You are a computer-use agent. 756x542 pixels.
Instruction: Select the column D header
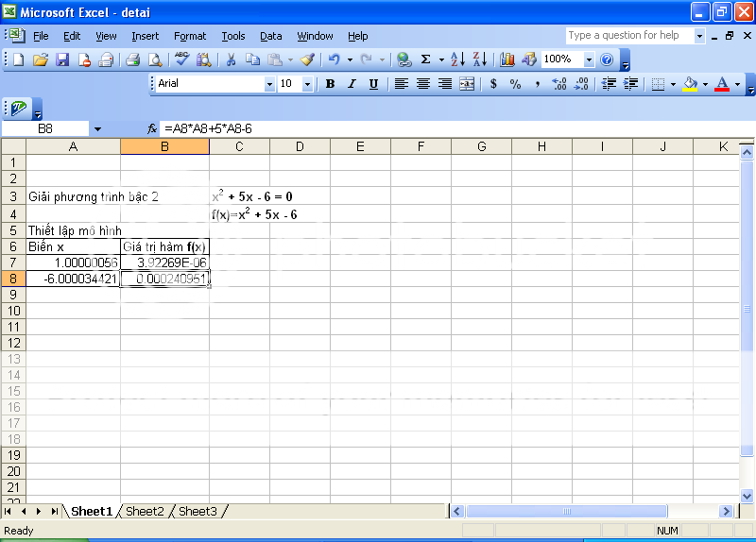pyautogui.click(x=300, y=146)
